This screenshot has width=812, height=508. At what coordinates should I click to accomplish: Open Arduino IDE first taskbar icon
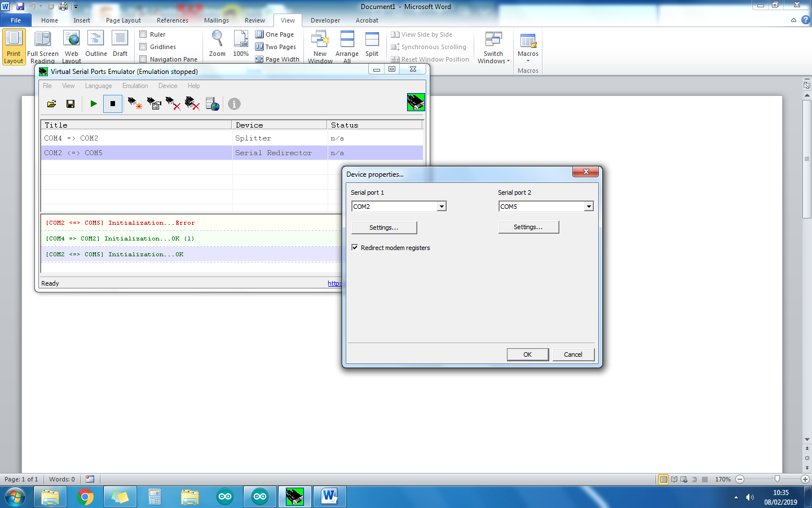[225, 497]
